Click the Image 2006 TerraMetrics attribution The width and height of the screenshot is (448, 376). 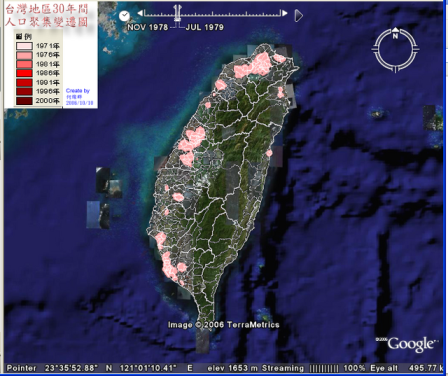223,325
